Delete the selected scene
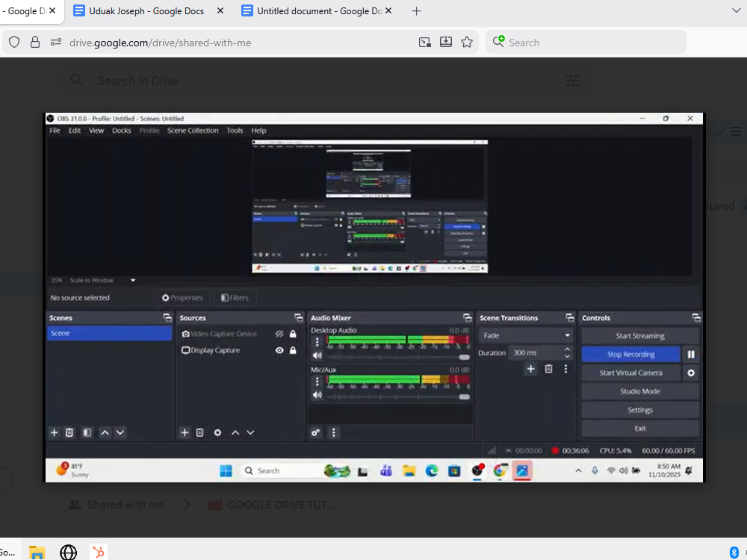 pyautogui.click(x=69, y=433)
